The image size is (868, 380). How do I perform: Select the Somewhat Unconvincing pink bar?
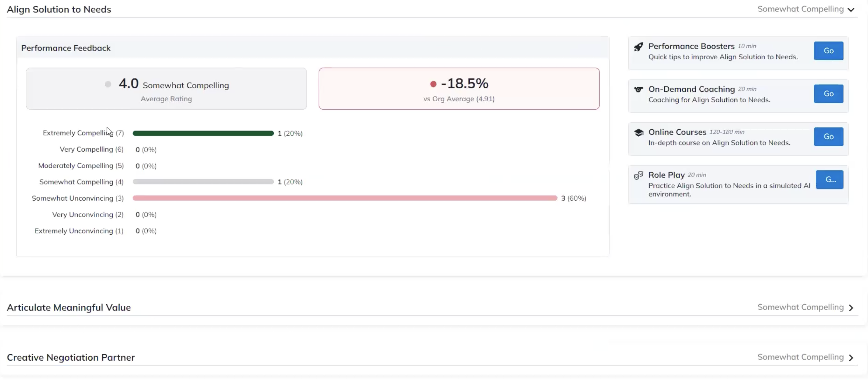point(345,198)
